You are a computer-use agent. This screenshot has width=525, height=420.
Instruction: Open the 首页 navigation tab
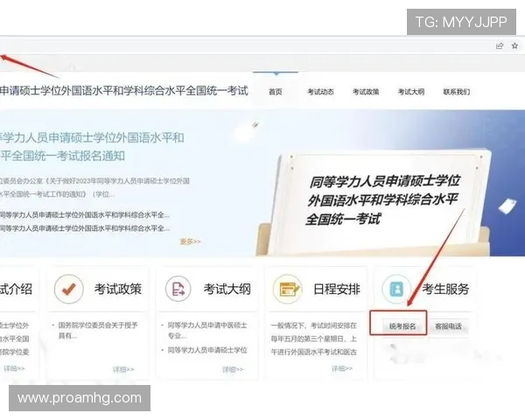click(x=276, y=92)
